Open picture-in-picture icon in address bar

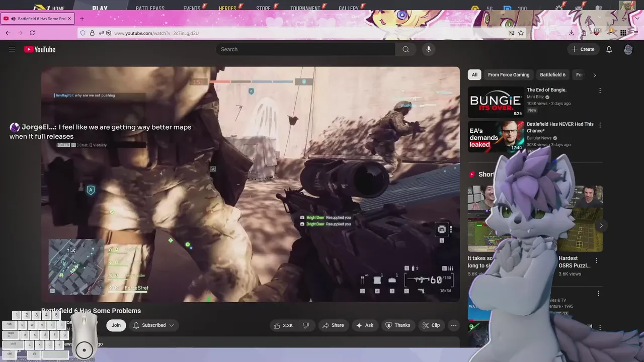pyautogui.click(x=511, y=33)
